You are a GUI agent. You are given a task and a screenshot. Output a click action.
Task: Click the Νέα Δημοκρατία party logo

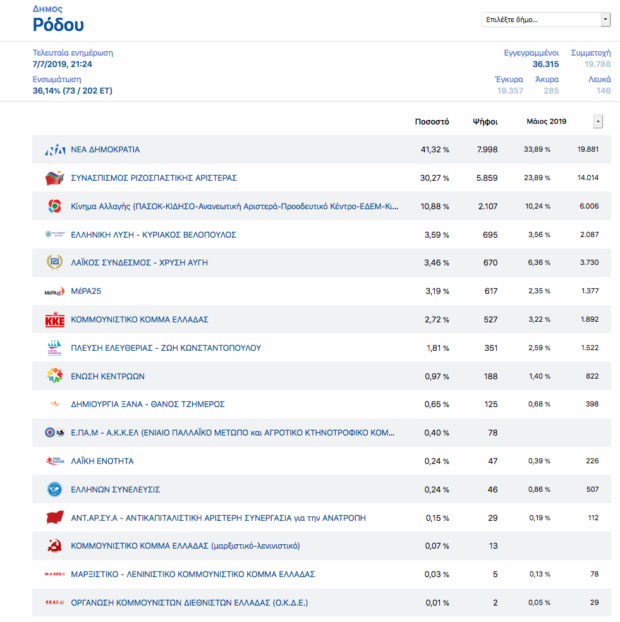55,150
